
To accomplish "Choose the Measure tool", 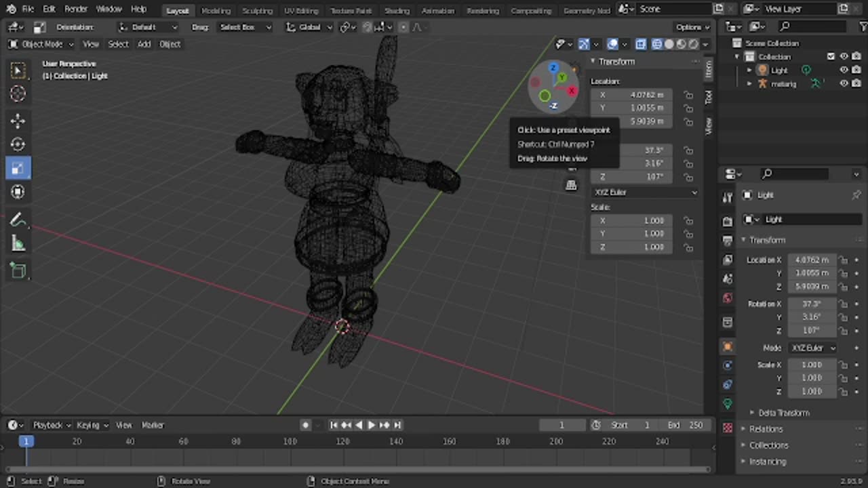I will click(x=18, y=244).
